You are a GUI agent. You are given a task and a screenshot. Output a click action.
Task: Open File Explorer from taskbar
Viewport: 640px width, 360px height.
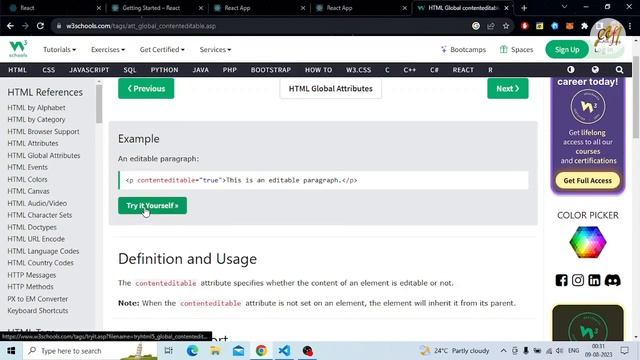pyautogui.click(x=215, y=351)
